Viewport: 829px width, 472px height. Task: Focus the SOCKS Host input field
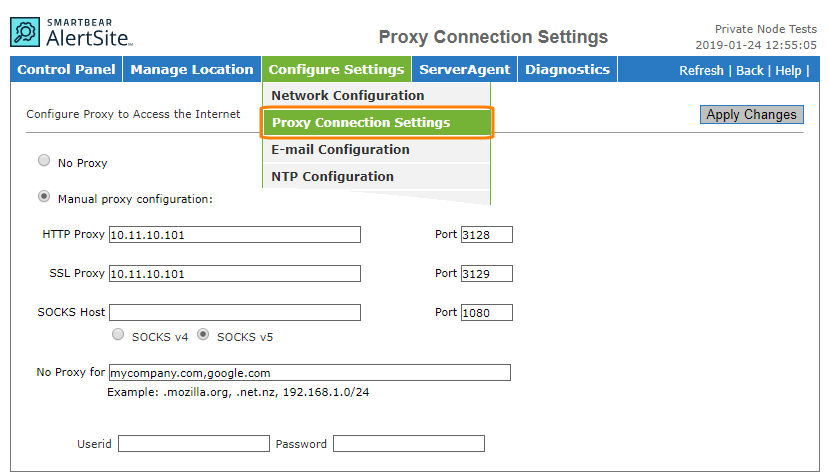[x=235, y=312]
